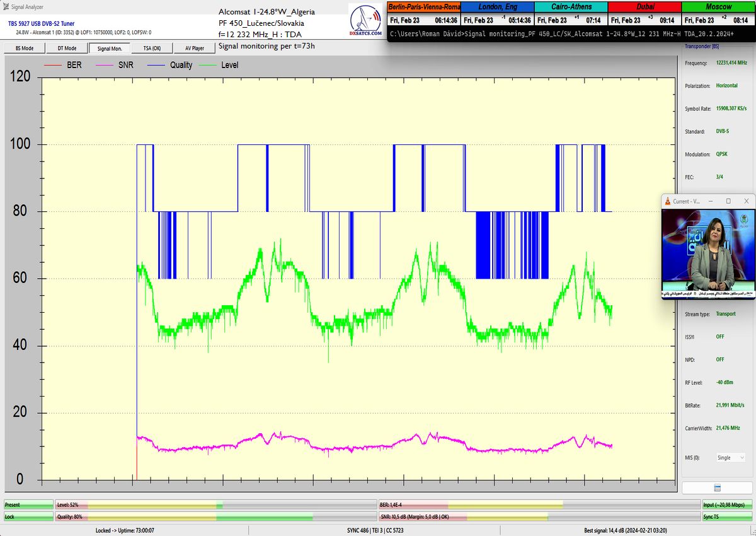This screenshot has height=536, width=756.
Task: Maximize the VLC video window
Action: point(728,201)
